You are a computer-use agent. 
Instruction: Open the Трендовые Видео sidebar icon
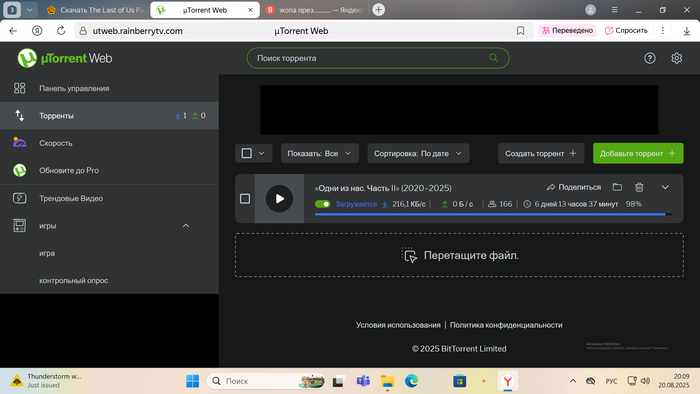19,198
